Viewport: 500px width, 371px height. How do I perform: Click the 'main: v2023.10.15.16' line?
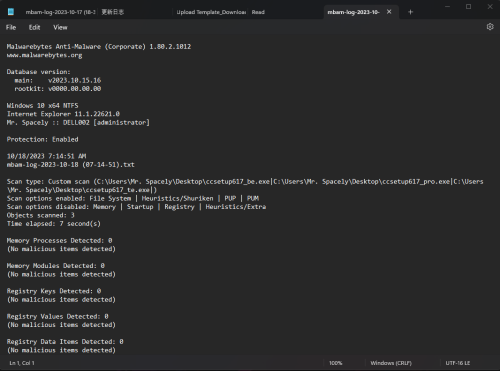pos(57,80)
